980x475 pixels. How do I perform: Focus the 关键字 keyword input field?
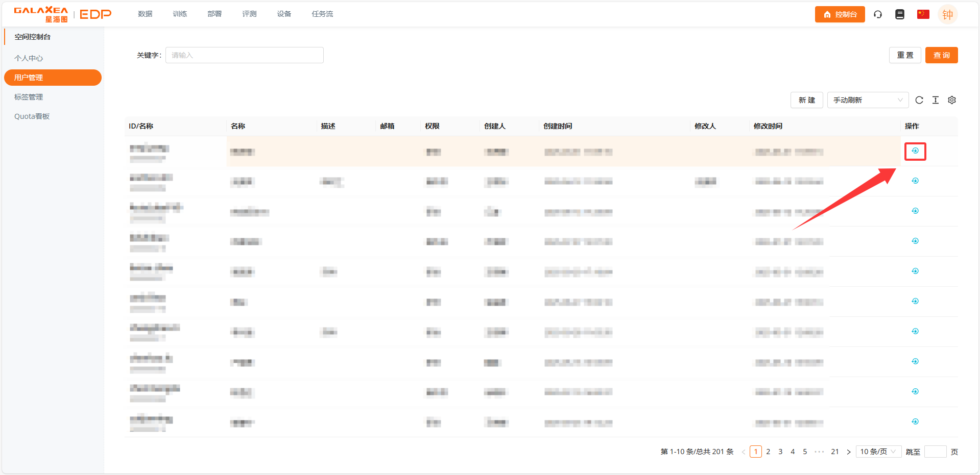pyautogui.click(x=244, y=55)
